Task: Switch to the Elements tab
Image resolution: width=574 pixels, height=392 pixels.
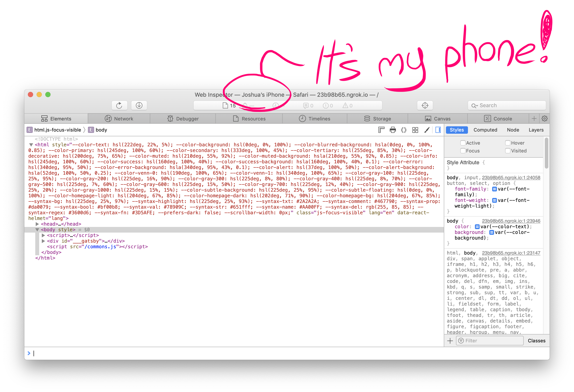Action: point(56,118)
